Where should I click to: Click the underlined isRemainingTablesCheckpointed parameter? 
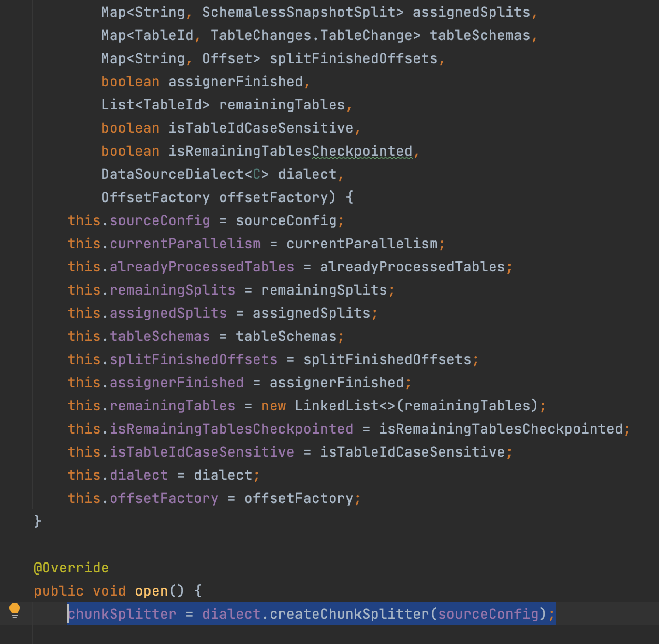290,151
